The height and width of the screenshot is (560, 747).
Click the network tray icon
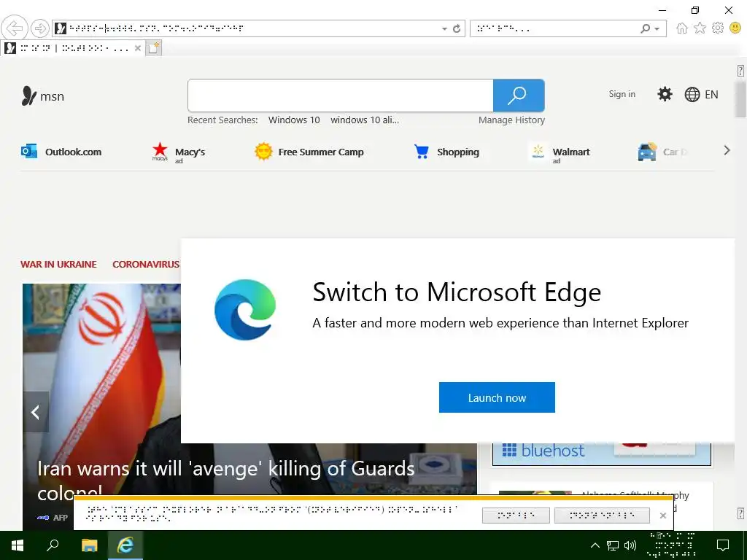click(613, 545)
